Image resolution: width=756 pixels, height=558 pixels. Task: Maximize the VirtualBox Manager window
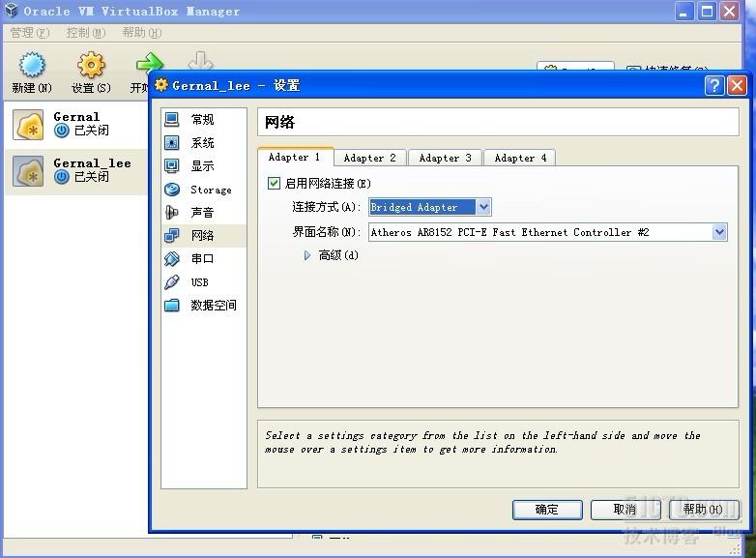(x=707, y=11)
